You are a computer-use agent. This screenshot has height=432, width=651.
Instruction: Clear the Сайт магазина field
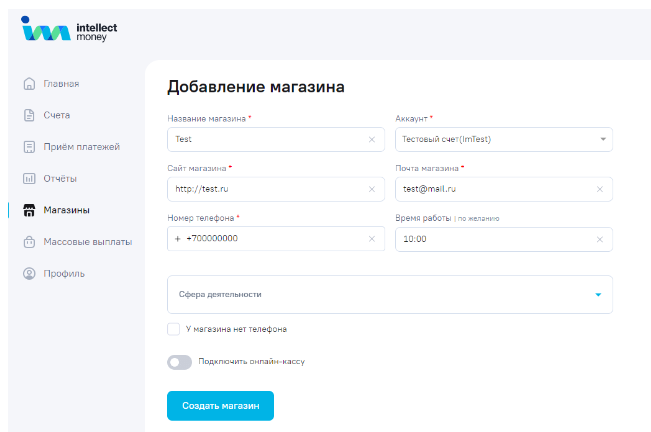pyautogui.click(x=372, y=189)
